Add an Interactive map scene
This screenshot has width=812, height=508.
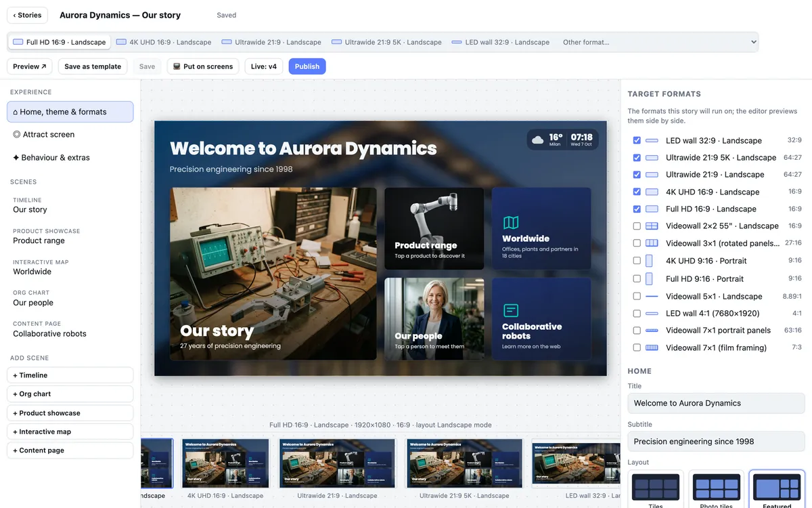(x=70, y=431)
